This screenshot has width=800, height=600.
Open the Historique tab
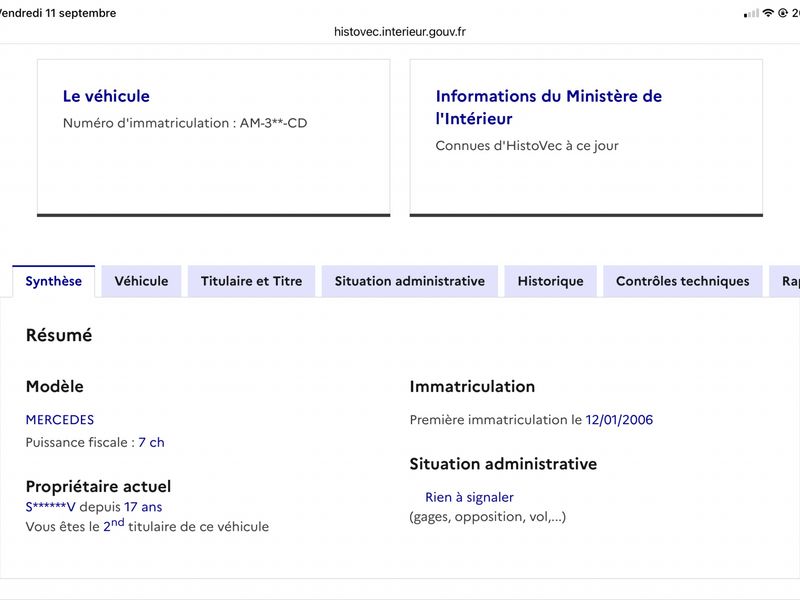tap(551, 281)
